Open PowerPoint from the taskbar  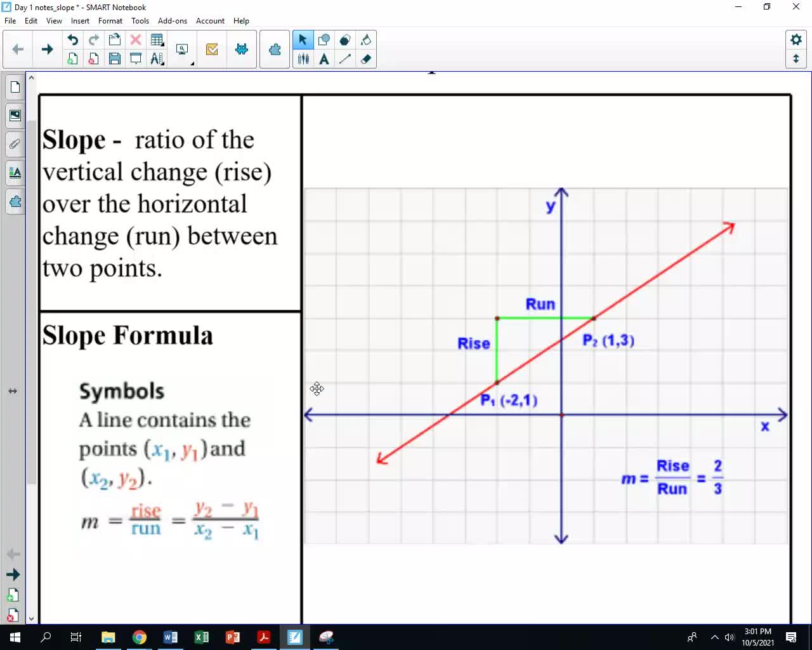tap(232, 637)
